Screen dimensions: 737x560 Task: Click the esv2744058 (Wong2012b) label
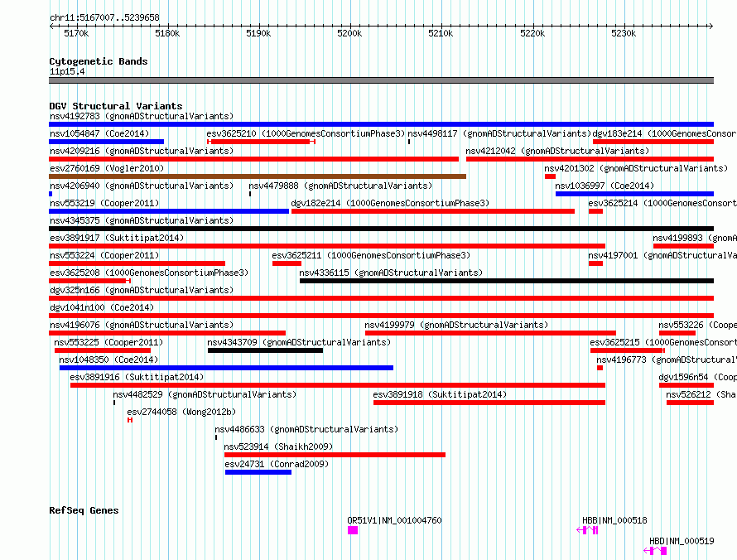(x=181, y=412)
